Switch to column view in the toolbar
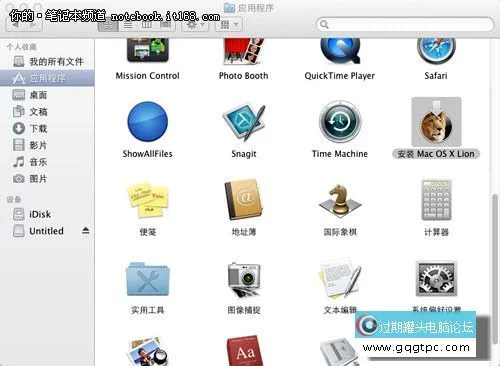The image size is (500, 366). coord(147,25)
